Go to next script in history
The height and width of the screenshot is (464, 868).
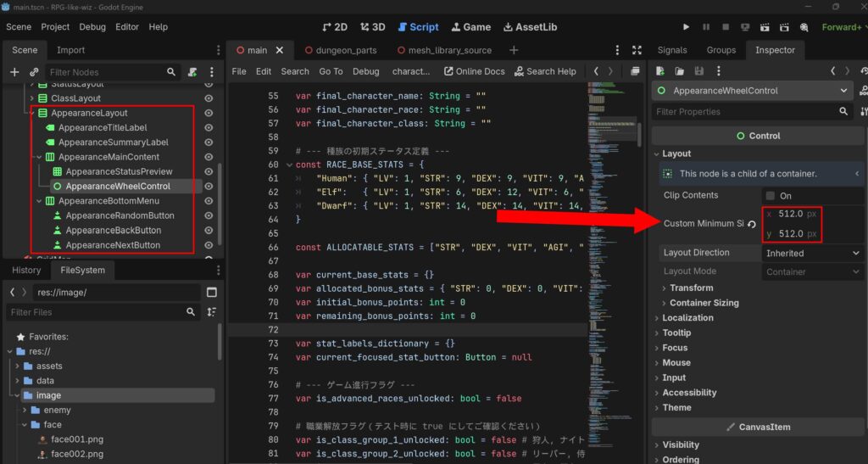coord(610,71)
